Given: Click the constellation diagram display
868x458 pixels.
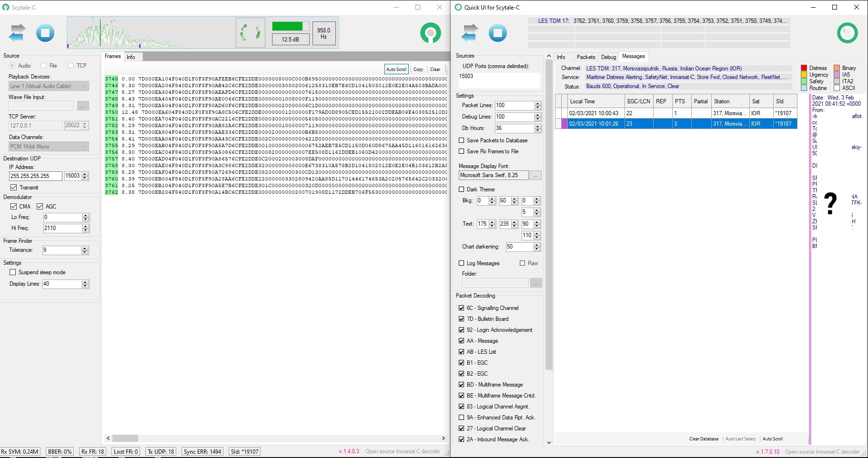Looking at the screenshot, I should 251,32.
